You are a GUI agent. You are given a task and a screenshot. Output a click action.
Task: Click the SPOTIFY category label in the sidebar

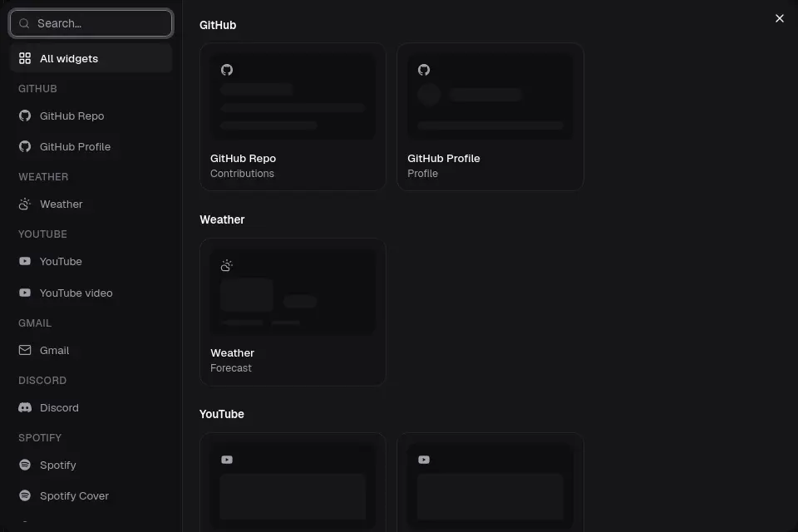(40, 438)
